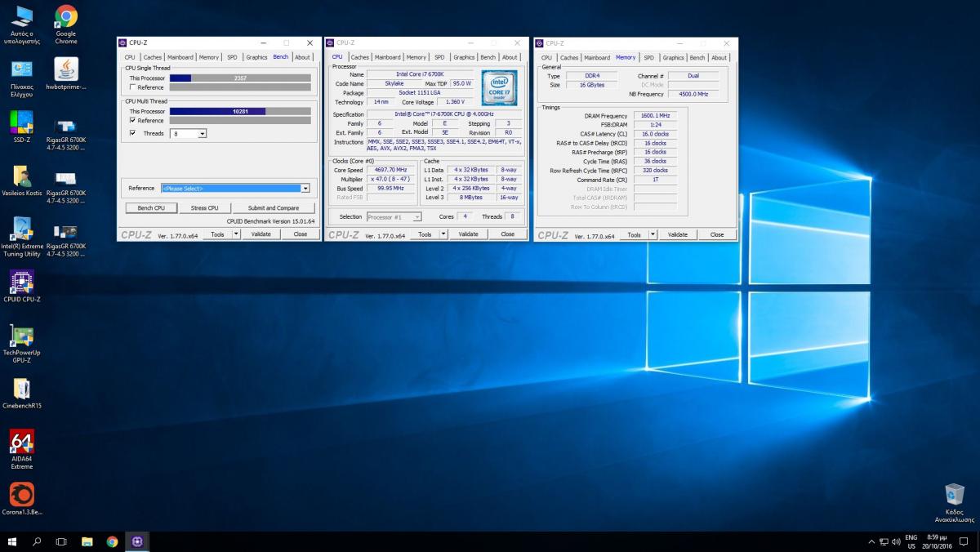Expand Tools arrow in the Bench window

[237, 234]
